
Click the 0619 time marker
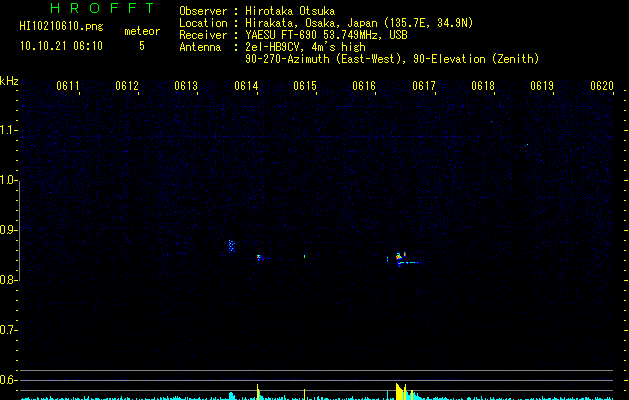pyautogui.click(x=542, y=86)
